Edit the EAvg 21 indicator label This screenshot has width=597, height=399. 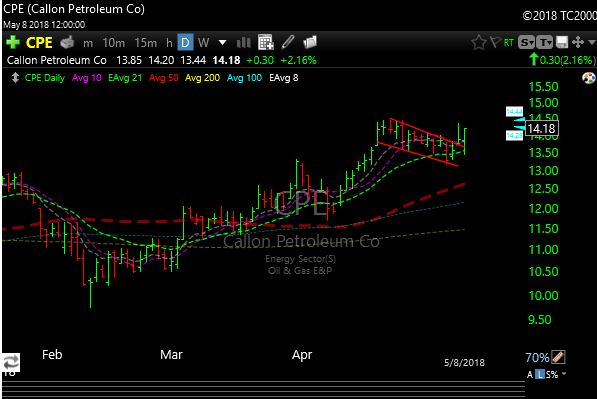125,78
